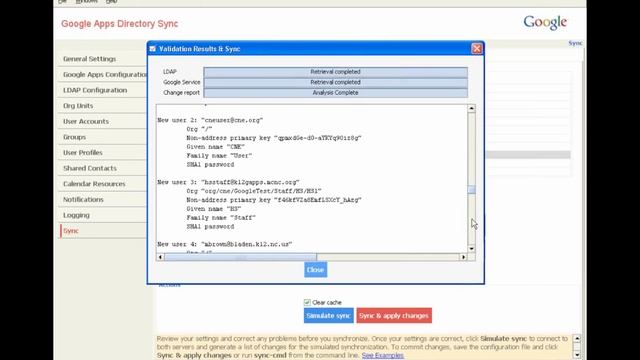Click Given name "HS" line
Screen dimensions: 640x360
point(214,209)
